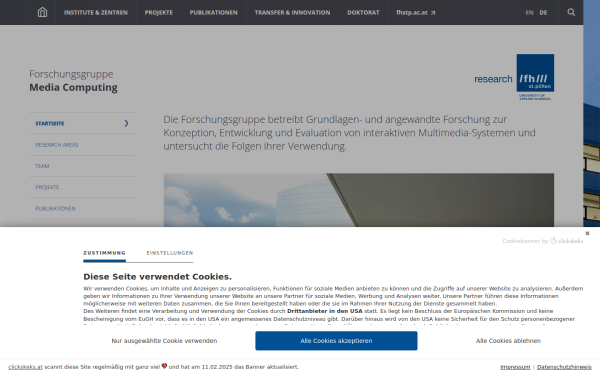Open Publikationen in sidebar menu
Viewport: 600px width, 375px height.
(x=82, y=208)
